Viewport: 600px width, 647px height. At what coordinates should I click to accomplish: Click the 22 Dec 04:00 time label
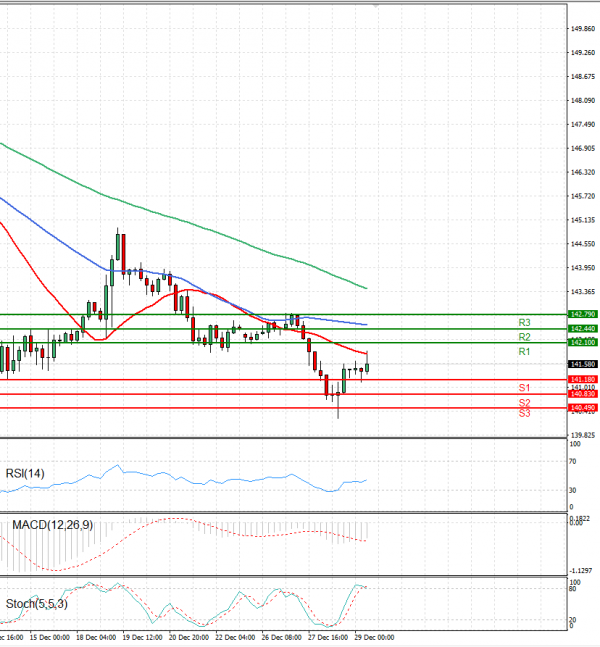click(x=235, y=638)
